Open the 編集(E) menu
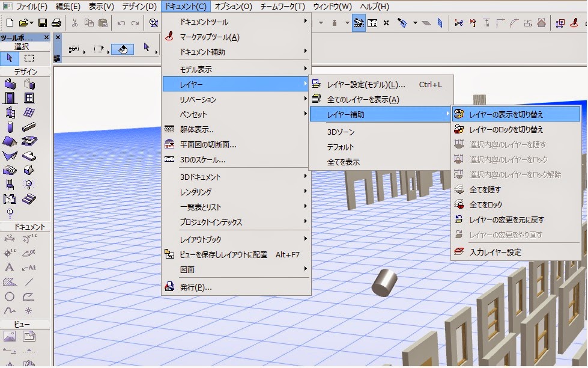Screen dimensions: 588x368 pyautogui.click(x=68, y=7)
